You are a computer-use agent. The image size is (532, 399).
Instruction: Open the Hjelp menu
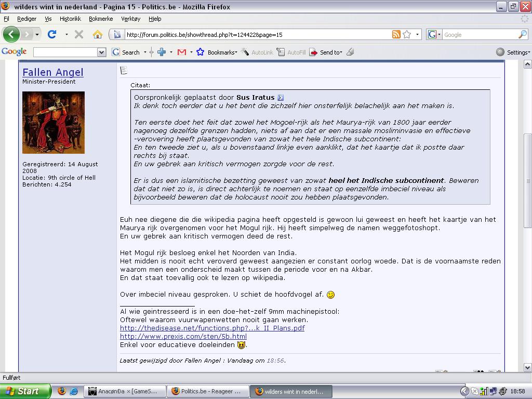coord(155,19)
